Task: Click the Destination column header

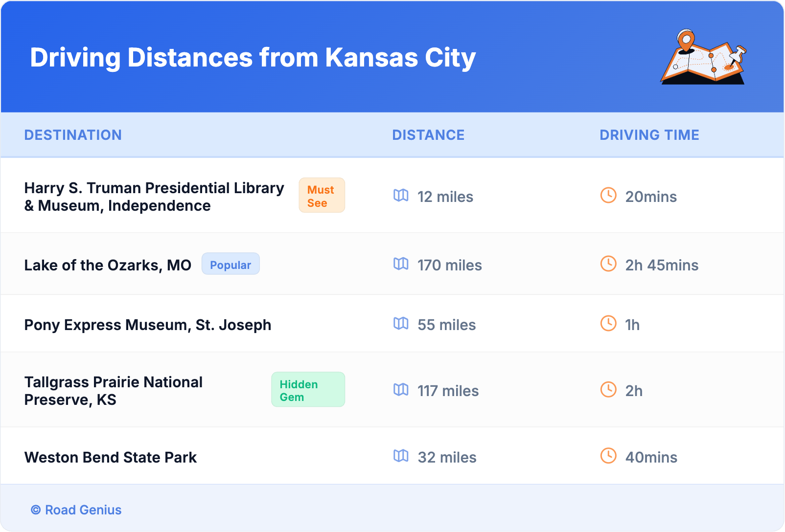Action: [x=73, y=135]
